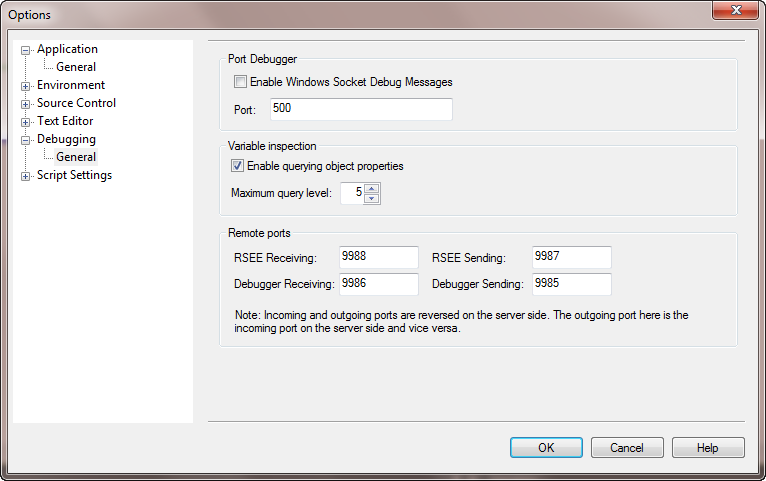
Task: Click the Port input field
Action: [x=361, y=109]
